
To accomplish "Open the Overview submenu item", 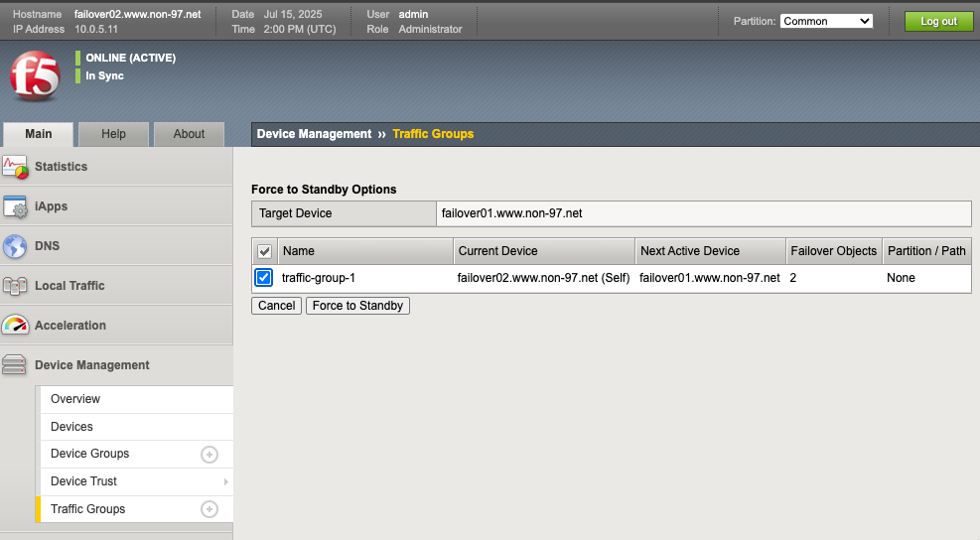I will click(137, 399).
